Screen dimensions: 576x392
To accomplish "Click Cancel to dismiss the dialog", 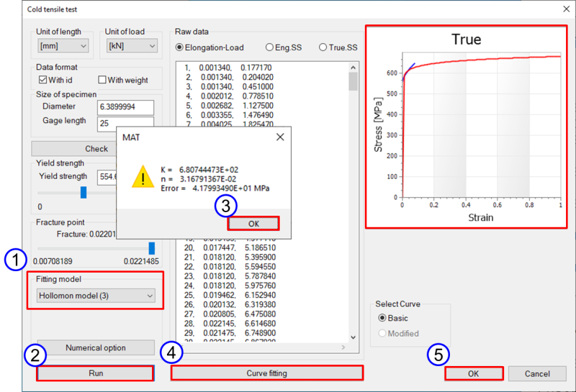I will (x=537, y=373).
